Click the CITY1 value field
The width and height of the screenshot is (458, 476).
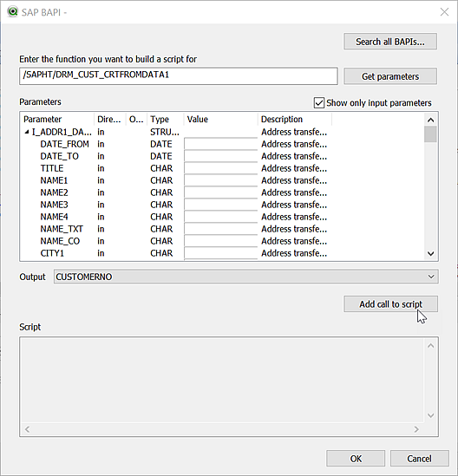click(x=221, y=253)
